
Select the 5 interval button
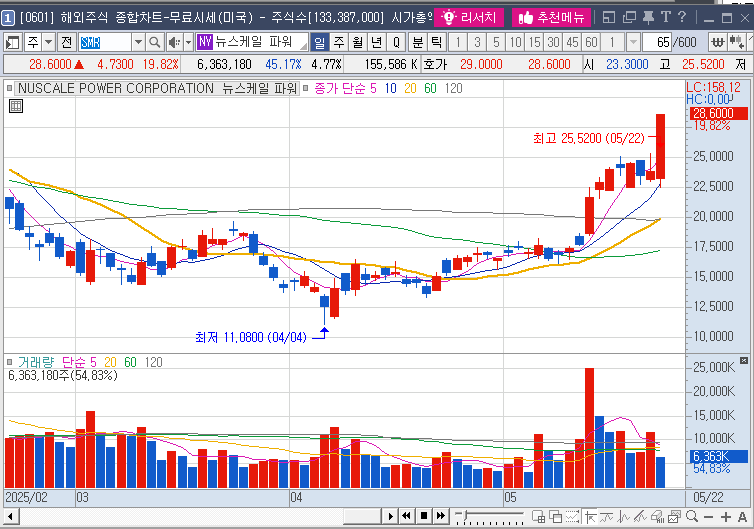[496, 42]
